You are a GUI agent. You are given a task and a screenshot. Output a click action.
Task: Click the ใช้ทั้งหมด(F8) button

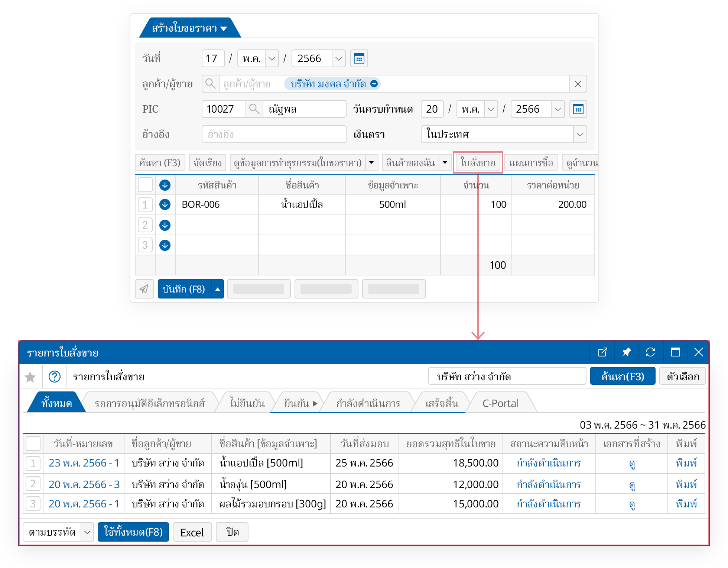pyautogui.click(x=133, y=532)
